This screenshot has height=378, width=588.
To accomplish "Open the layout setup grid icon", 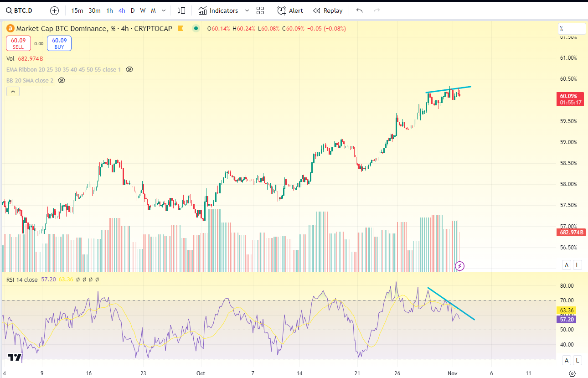I will click(260, 10).
